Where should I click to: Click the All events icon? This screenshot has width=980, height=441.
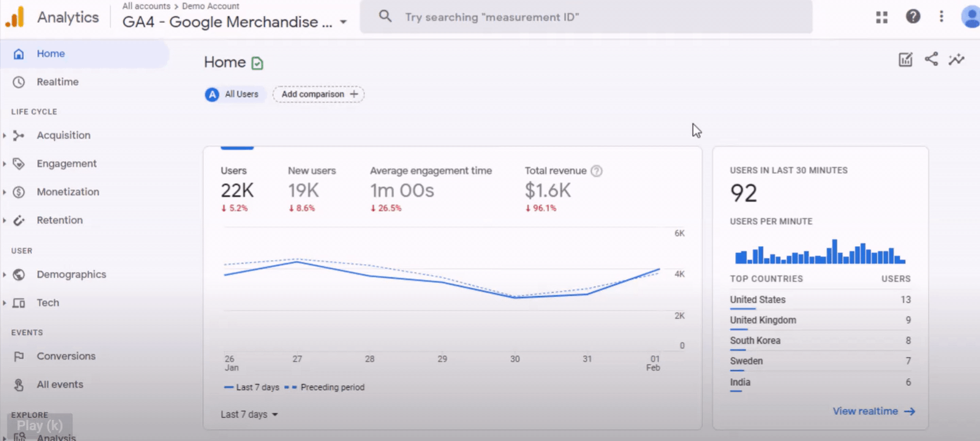click(19, 385)
